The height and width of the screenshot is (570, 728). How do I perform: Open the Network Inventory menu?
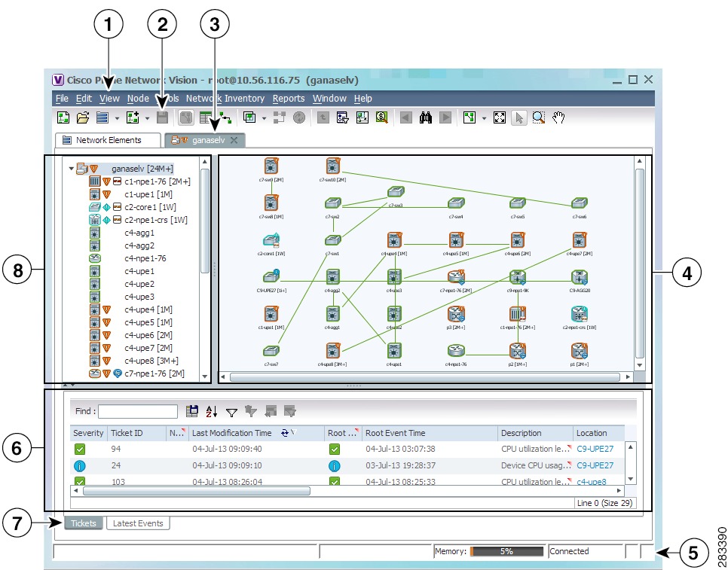point(225,99)
